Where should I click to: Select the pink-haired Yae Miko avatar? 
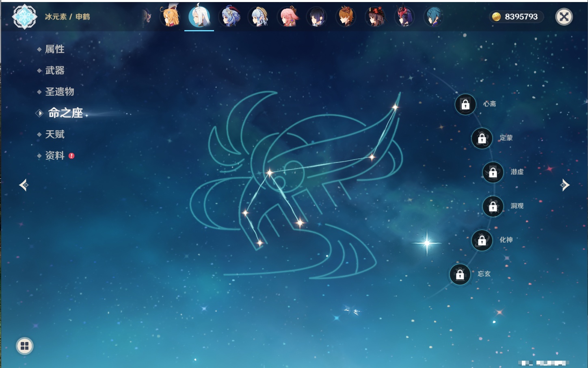coord(288,17)
